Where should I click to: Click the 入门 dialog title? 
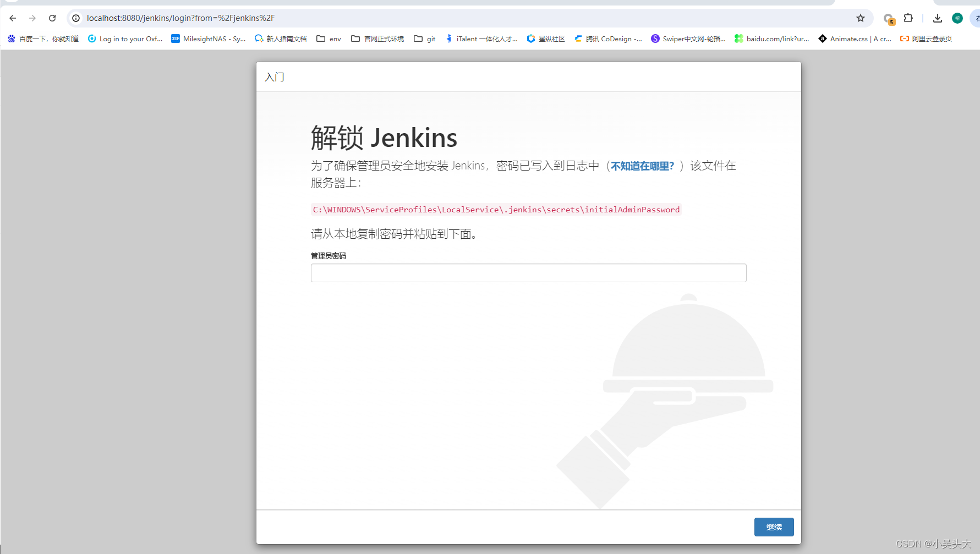coord(274,77)
